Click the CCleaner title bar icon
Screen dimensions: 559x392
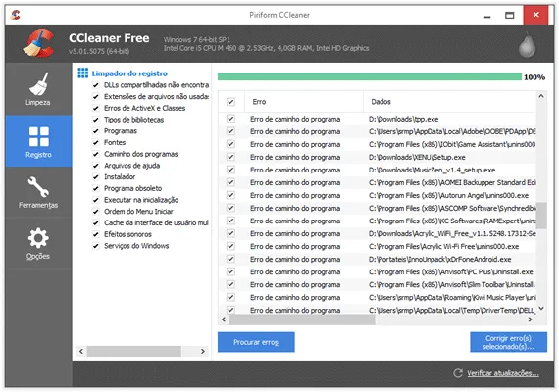click(x=16, y=15)
